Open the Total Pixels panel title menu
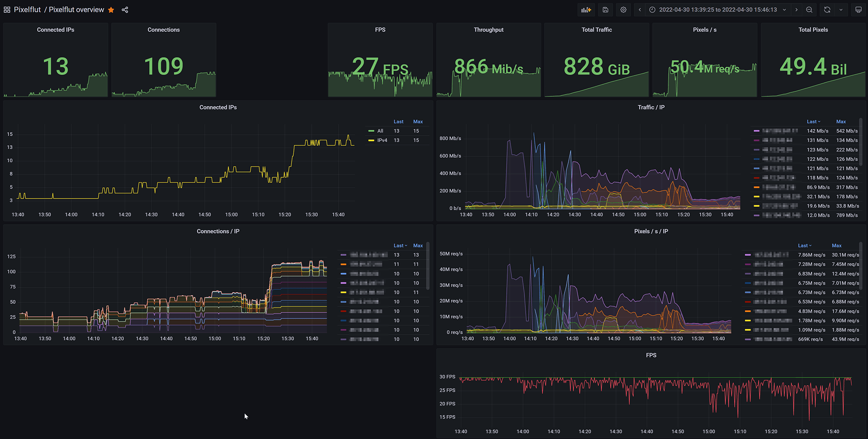 tap(813, 30)
